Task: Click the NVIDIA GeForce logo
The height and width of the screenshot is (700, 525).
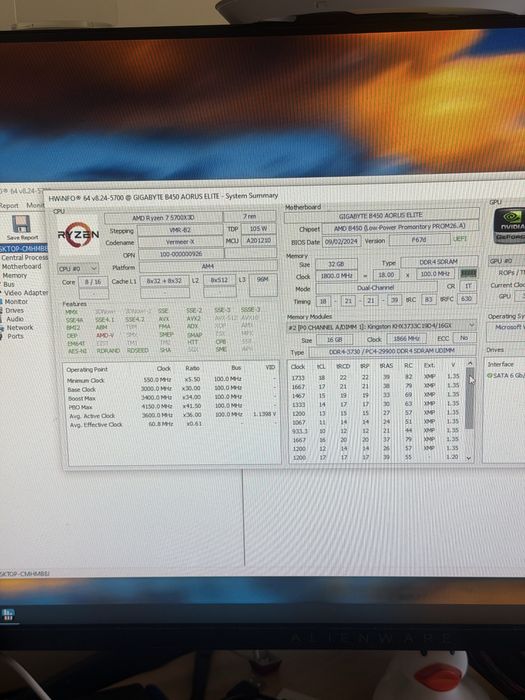Action: [x=510, y=225]
